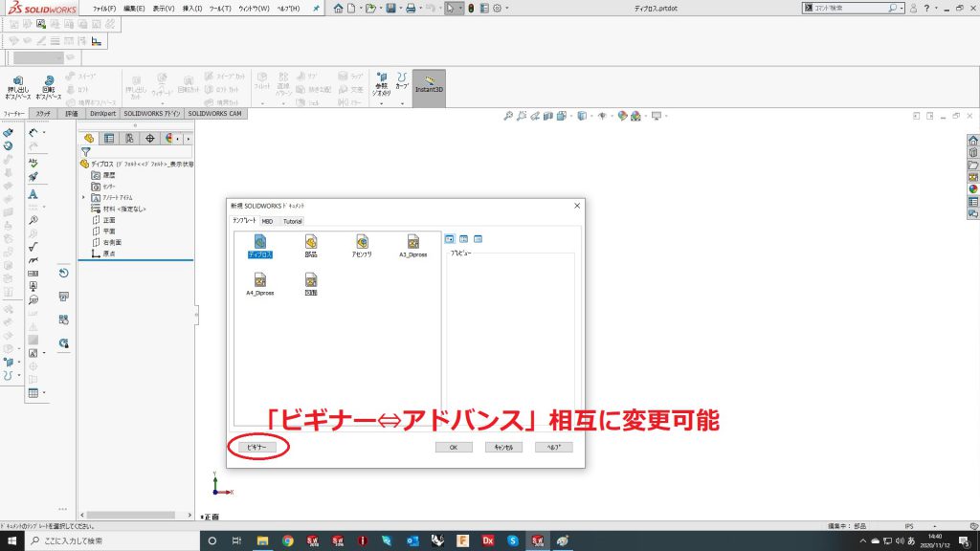Screen dimensions: 980x551
Task: Open the 参照ジオメトリ (Reference Geometry) tool
Action: tap(381, 84)
